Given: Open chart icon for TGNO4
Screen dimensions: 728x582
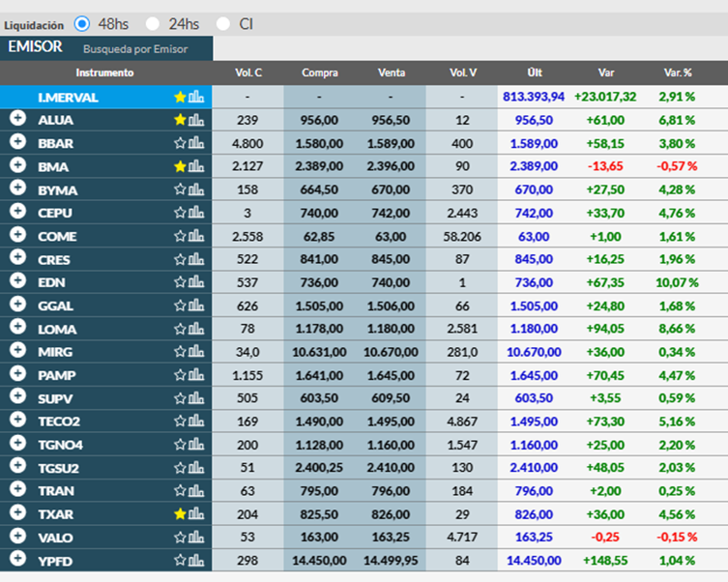Looking at the screenshot, I should (x=196, y=444).
